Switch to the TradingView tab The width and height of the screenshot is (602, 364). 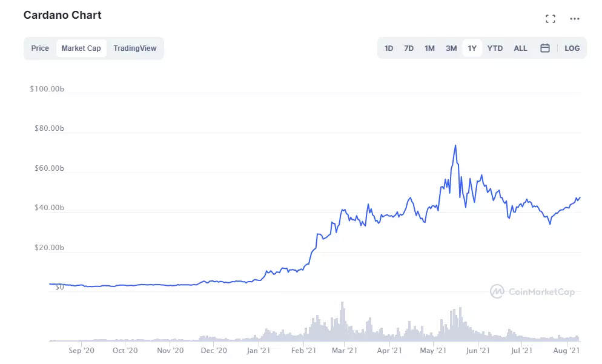134,48
